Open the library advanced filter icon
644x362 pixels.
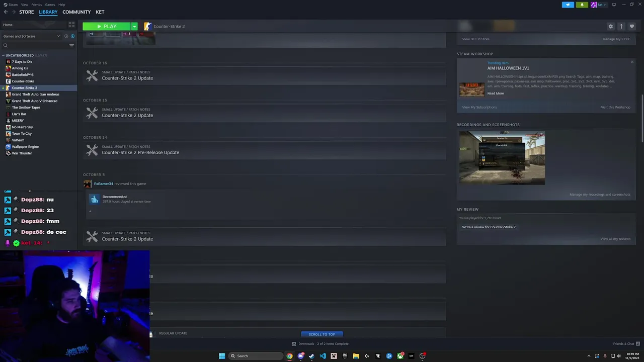tap(71, 46)
